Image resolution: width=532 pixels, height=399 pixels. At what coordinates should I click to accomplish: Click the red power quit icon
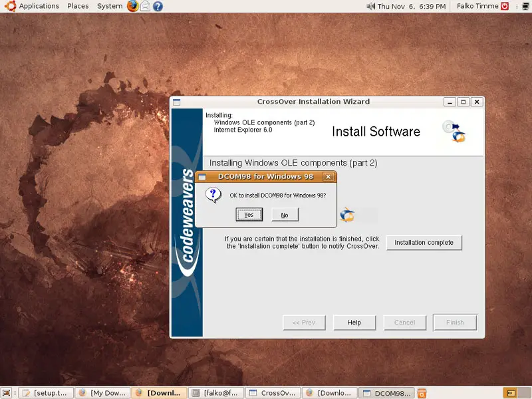tap(505, 6)
